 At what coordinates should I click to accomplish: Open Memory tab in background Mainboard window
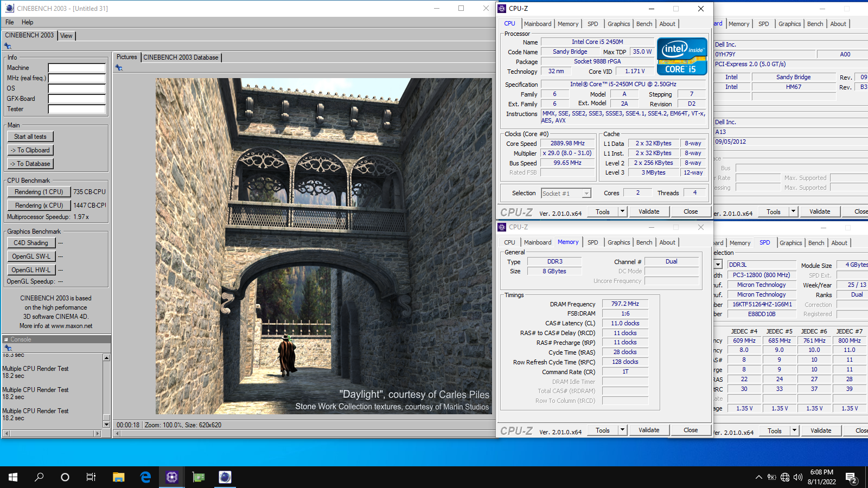739,24
